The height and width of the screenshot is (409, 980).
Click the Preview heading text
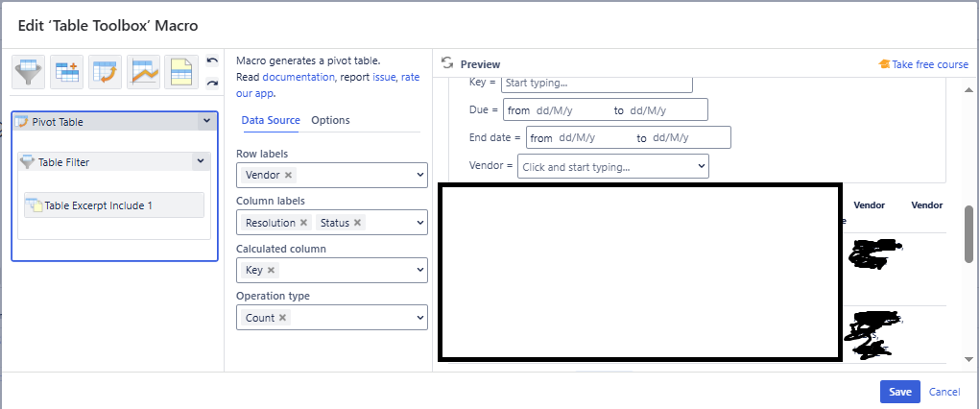pyautogui.click(x=480, y=64)
